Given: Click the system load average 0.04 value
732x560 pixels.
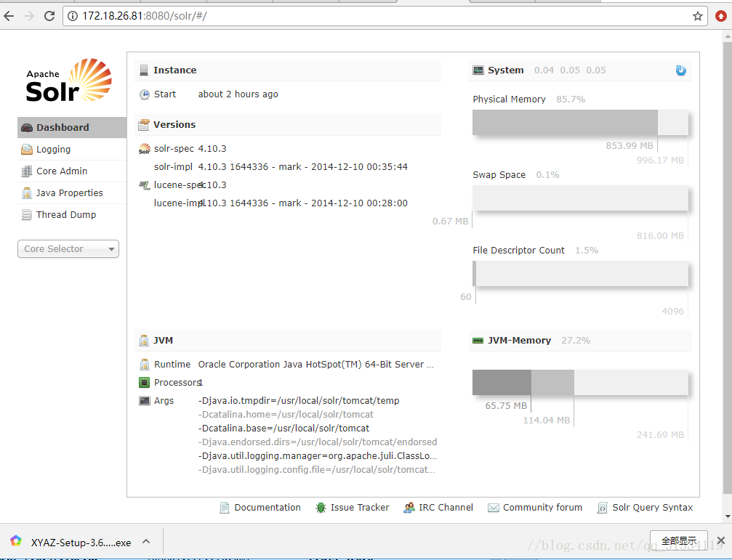Looking at the screenshot, I should tap(544, 70).
